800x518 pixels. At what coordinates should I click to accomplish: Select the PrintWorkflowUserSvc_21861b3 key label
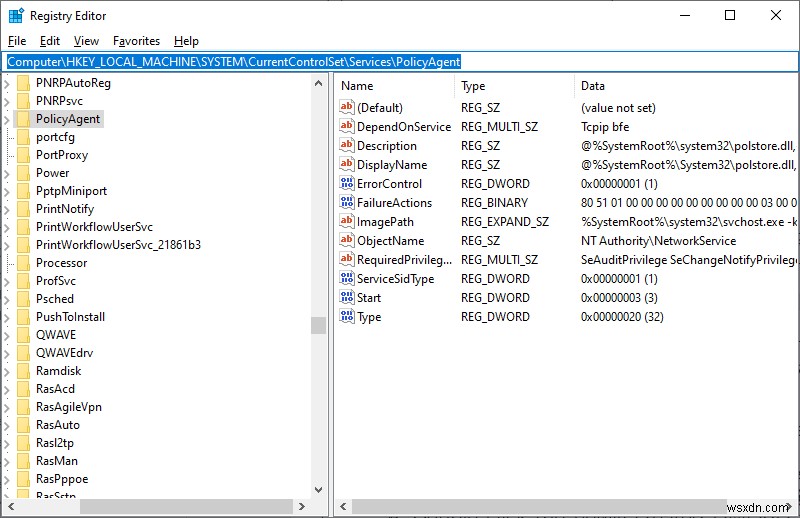(x=118, y=245)
